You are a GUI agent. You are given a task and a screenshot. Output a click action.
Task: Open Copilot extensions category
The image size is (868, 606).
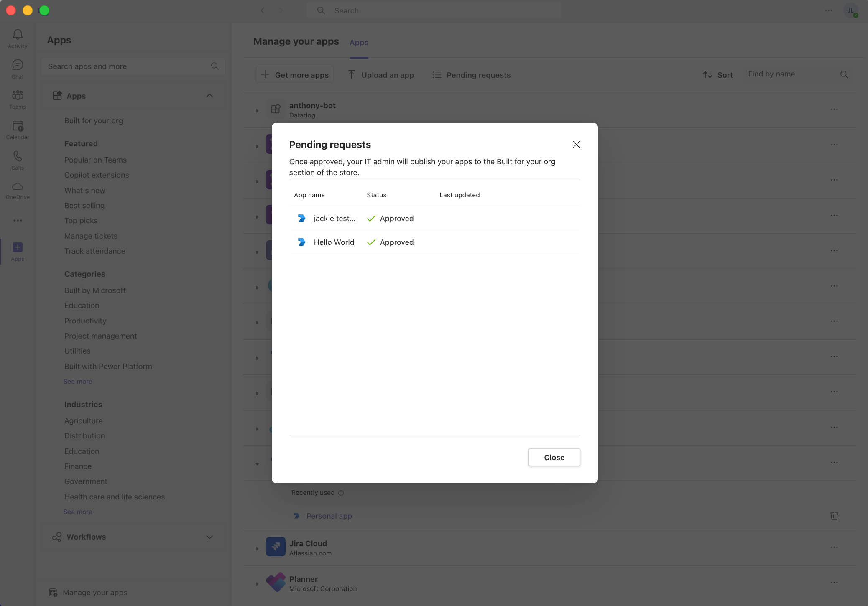point(97,175)
